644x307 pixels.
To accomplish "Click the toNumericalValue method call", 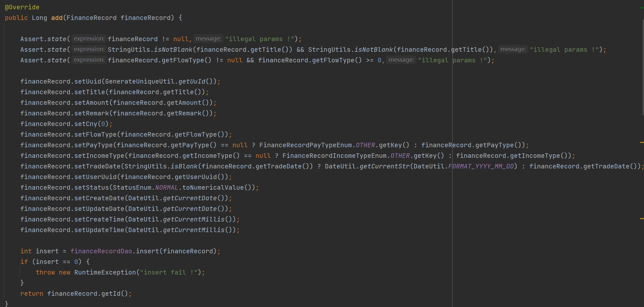I will point(213,187).
